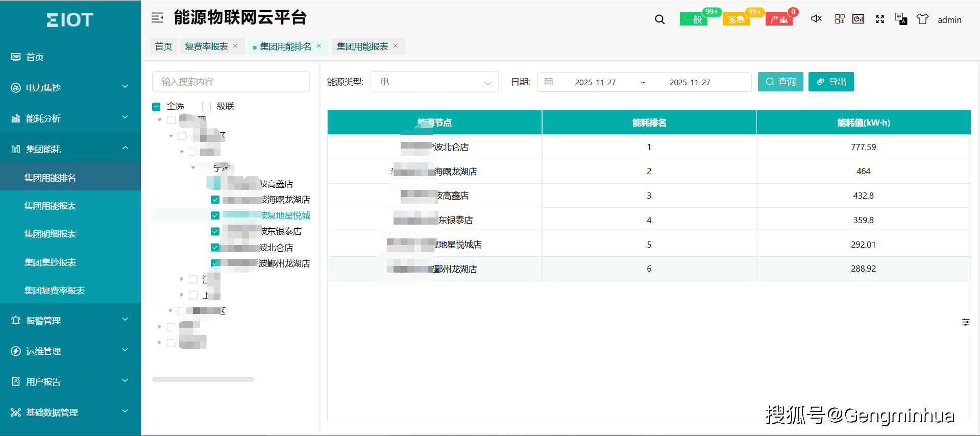Expand the 电力集抄 sidebar menu
Viewport: 980px width, 436px height.
(70, 87)
